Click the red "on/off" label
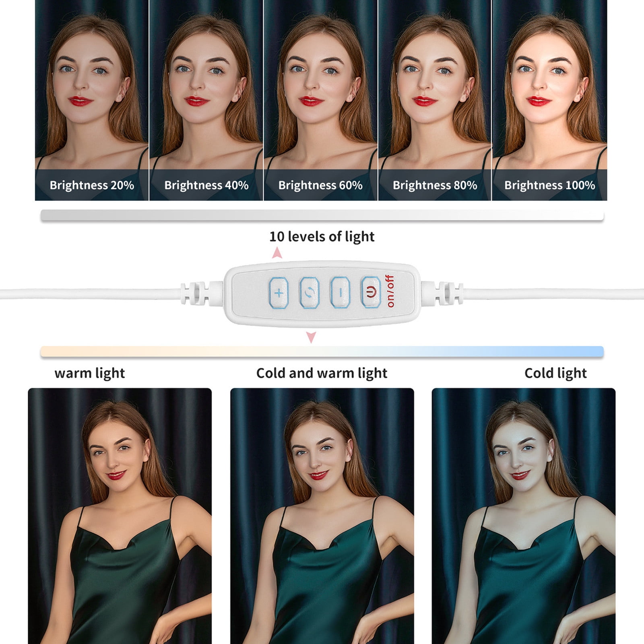Viewport: 644px width, 644px height. (x=390, y=291)
